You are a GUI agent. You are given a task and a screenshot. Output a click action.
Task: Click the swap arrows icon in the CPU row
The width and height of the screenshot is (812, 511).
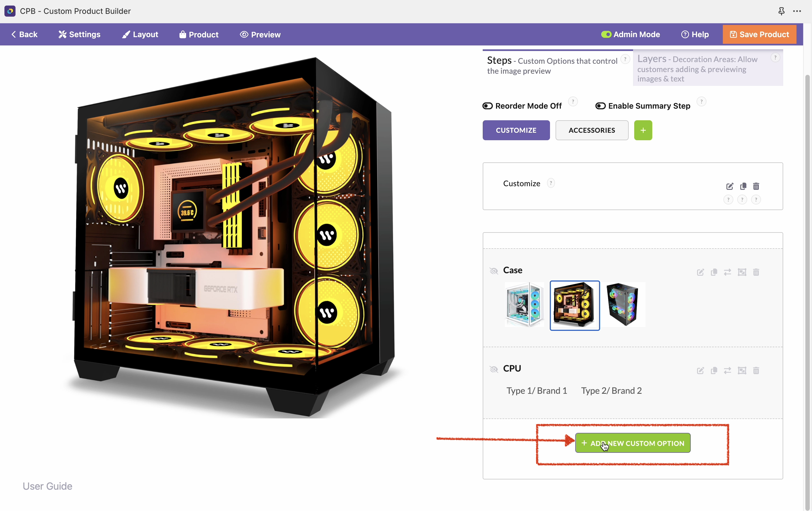point(727,371)
